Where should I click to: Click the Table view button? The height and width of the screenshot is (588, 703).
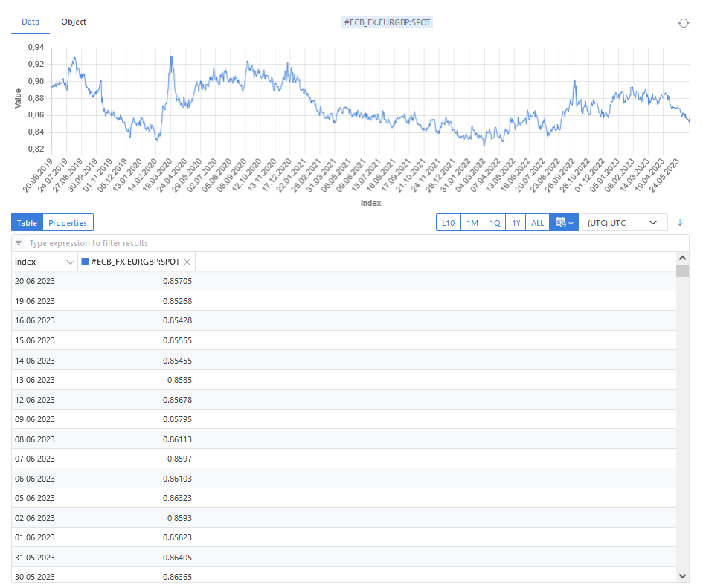point(27,223)
